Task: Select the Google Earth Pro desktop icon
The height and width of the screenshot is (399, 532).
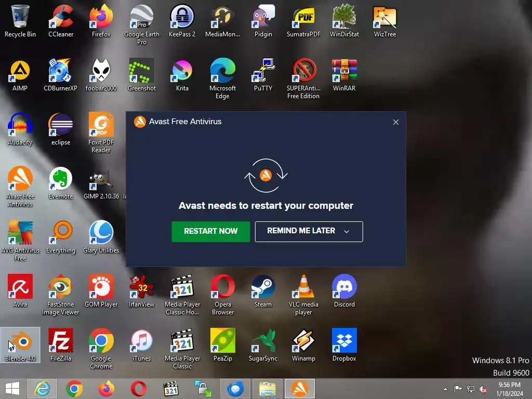Action: pyautogui.click(x=142, y=25)
